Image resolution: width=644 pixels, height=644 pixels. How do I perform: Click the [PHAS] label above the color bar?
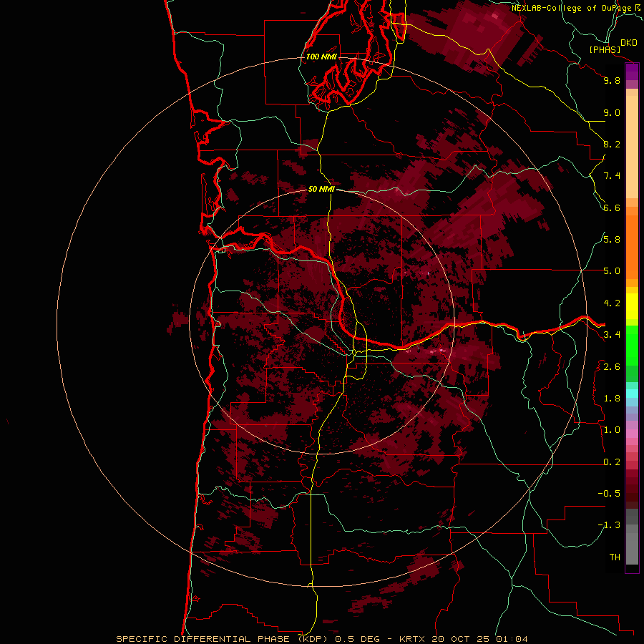pyautogui.click(x=605, y=50)
